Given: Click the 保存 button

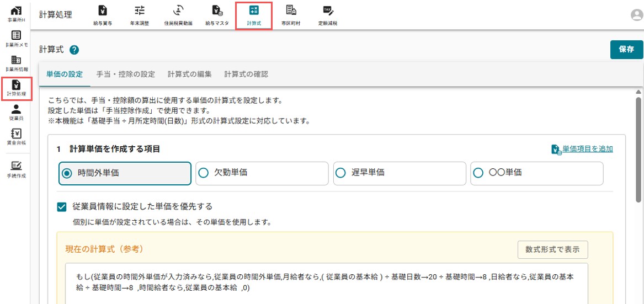Looking at the screenshot, I should (x=626, y=50).
